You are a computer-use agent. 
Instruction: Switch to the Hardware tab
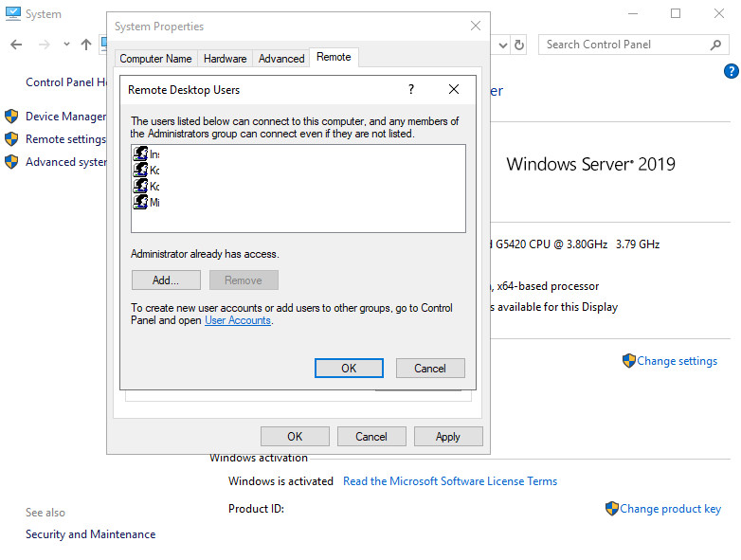pyautogui.click(x=225, y=59)
